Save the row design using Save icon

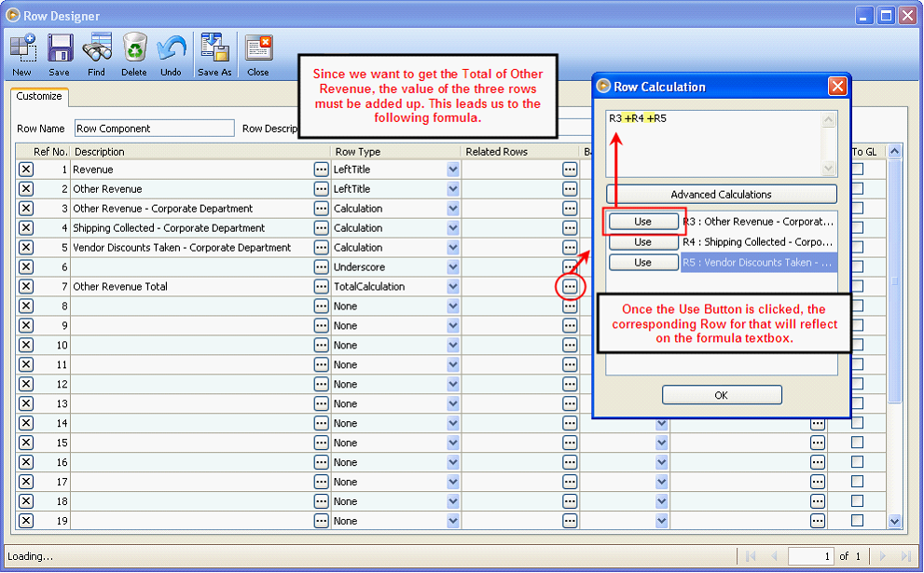(59, 55)
